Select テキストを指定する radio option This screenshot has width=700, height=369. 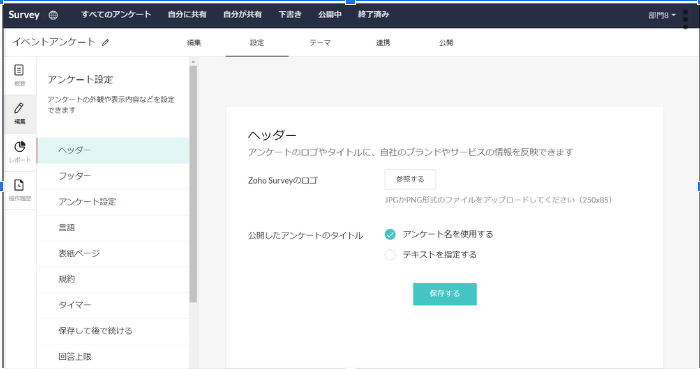[390, 255]
